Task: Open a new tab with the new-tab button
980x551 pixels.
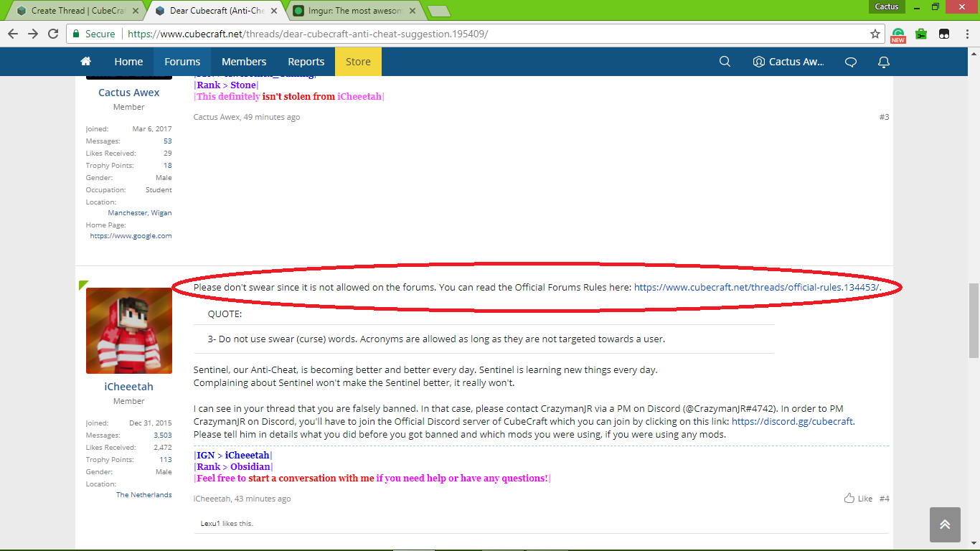Action: coord(438,11)
